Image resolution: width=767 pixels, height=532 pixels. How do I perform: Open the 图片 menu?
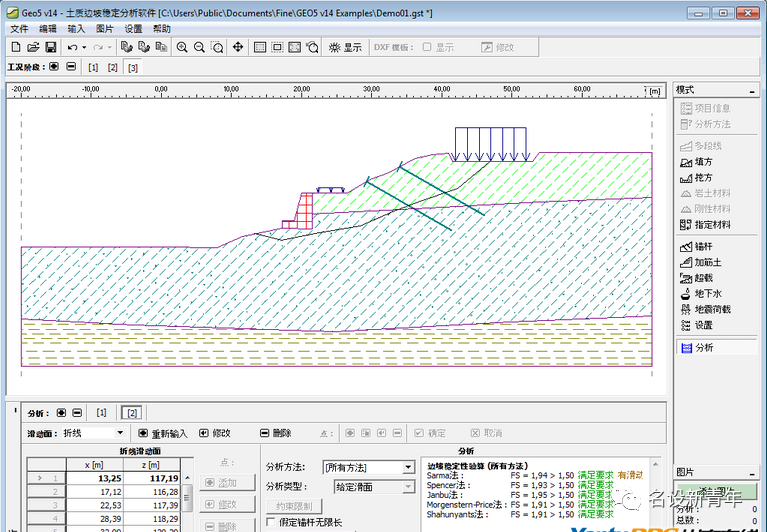coord(105,29)
